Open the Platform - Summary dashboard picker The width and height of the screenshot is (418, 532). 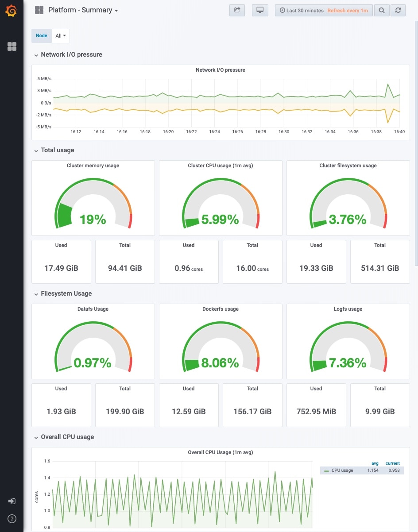(x=83, y=10)
